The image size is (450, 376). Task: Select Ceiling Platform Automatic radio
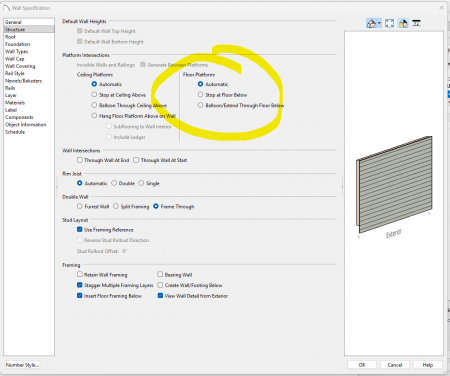pyautogui.click(x=94, y=84)
